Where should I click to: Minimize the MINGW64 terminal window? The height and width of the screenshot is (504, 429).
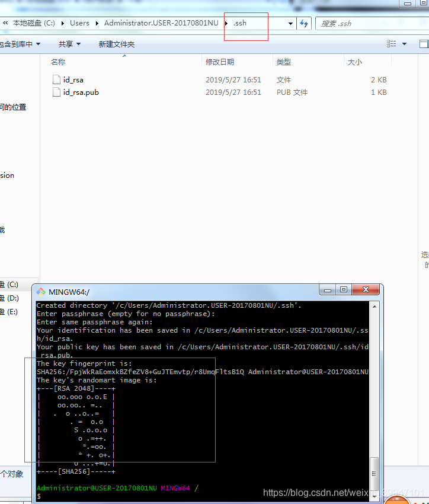(x=328, y=289)
